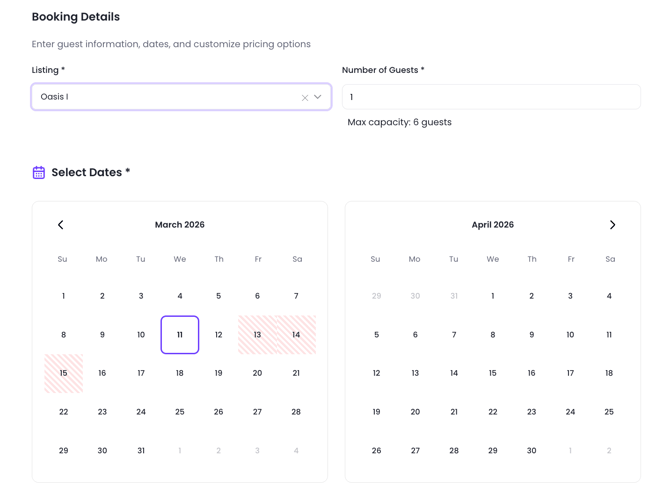
Task: Pick March 12 as a date
Action: click(219, 335)
